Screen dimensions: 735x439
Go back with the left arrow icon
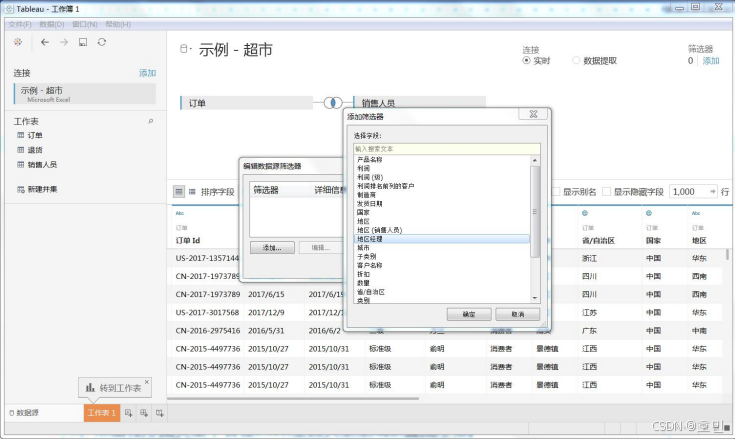[45, 42]
